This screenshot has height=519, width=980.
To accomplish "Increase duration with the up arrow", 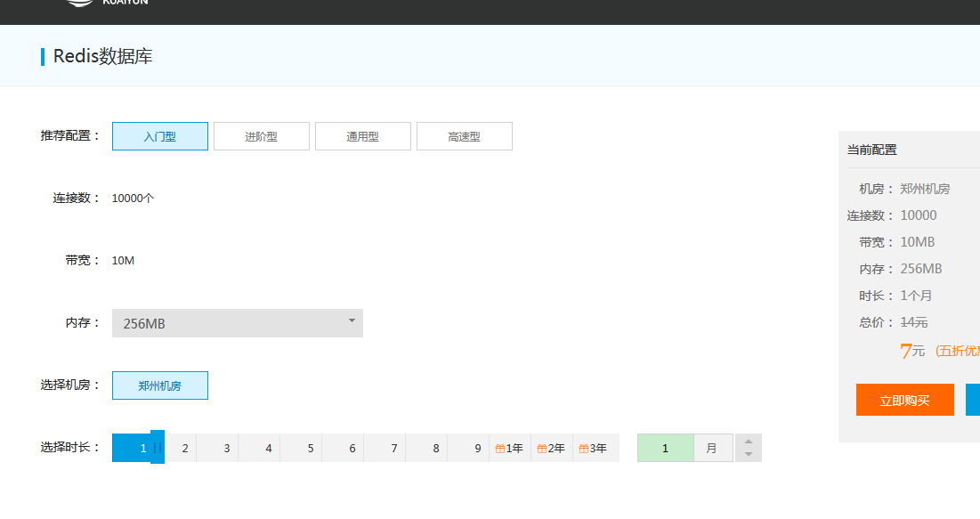I will point(749,442).
